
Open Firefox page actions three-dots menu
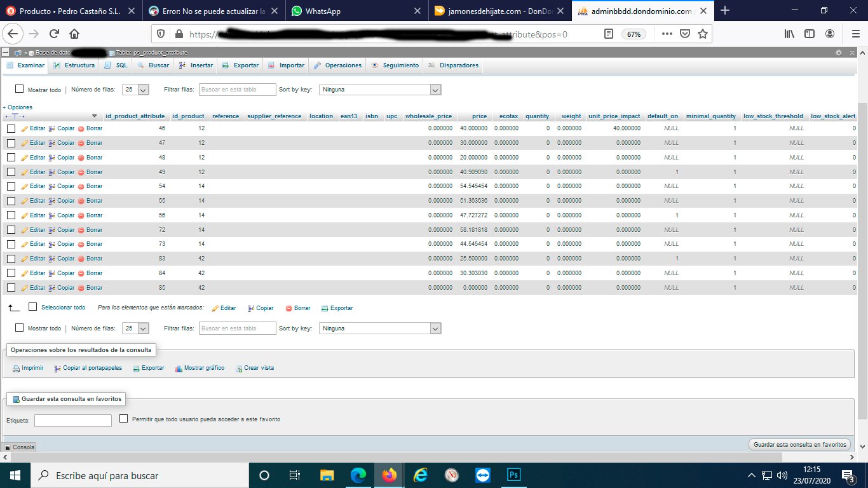coord(667,34)
